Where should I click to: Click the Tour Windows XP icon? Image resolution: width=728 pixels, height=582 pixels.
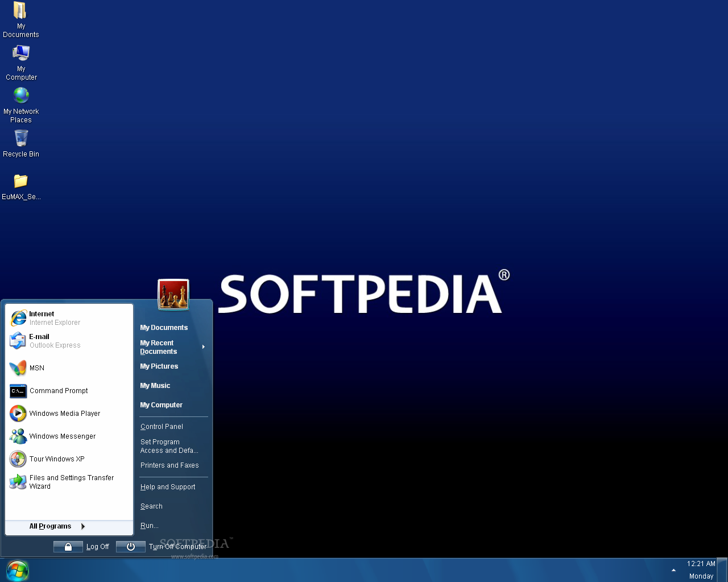tap(18, 459)
